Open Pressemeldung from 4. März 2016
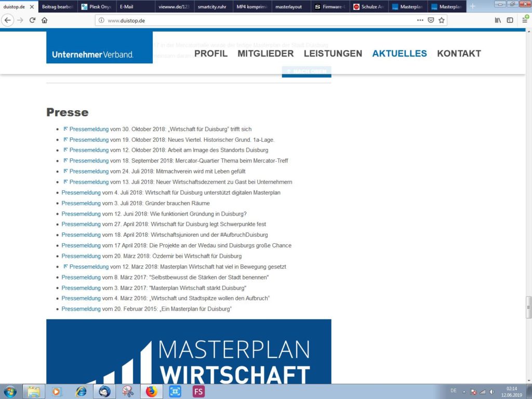 pyautogui.click(x=81, y=298)
